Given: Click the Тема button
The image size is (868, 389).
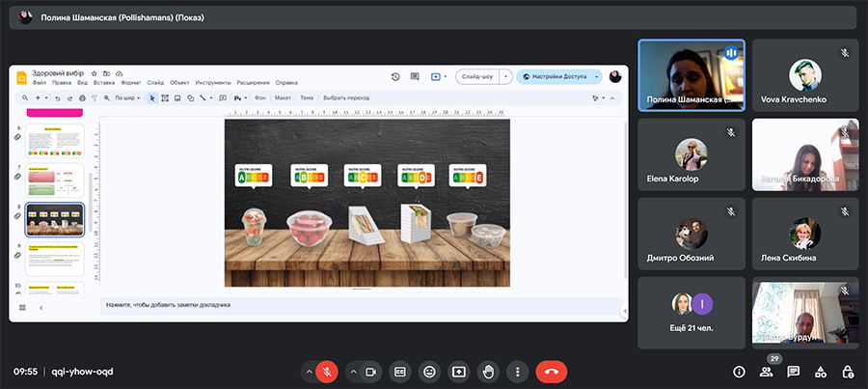Looking at the screenshot, I should tap(307, 98).
